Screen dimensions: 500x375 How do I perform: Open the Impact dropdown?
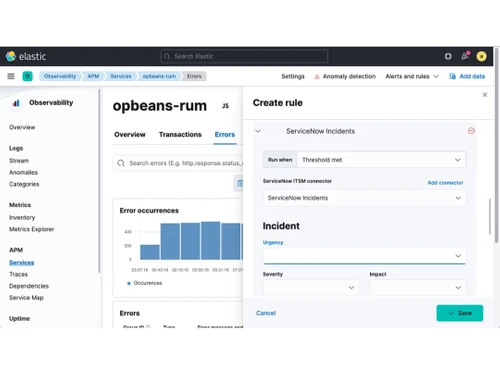point(418,287)
